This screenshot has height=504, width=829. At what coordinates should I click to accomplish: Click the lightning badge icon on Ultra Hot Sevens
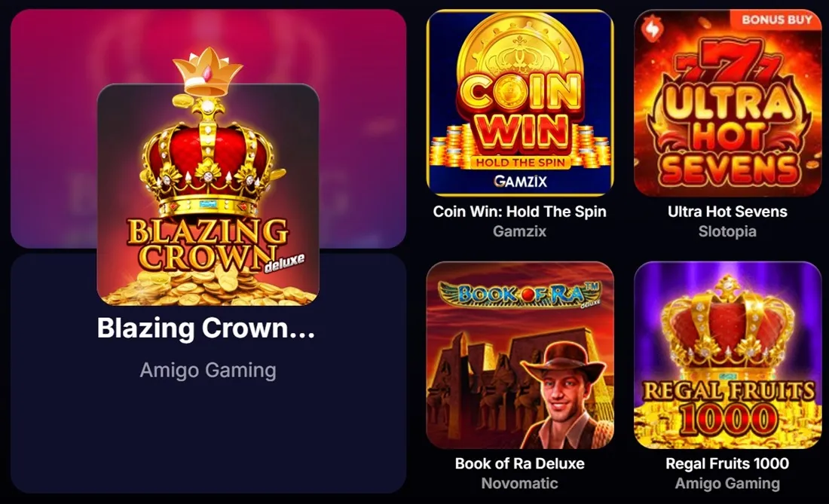point(653,28)
